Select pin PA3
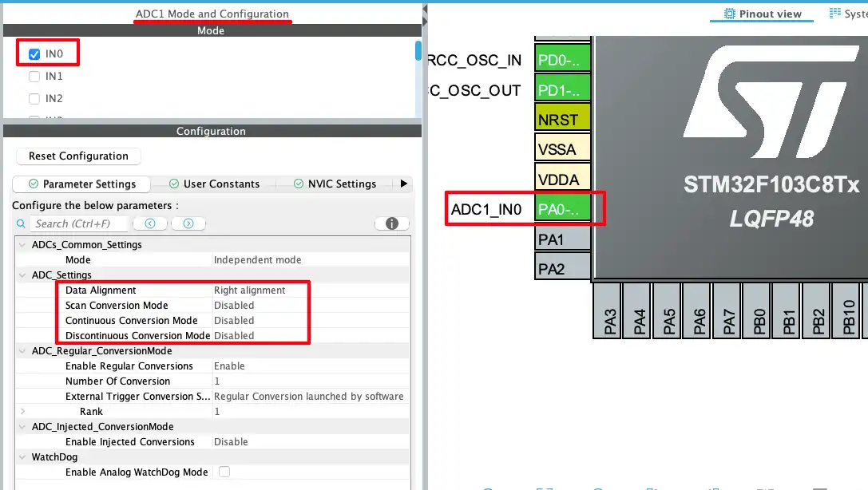 (607, 310)
